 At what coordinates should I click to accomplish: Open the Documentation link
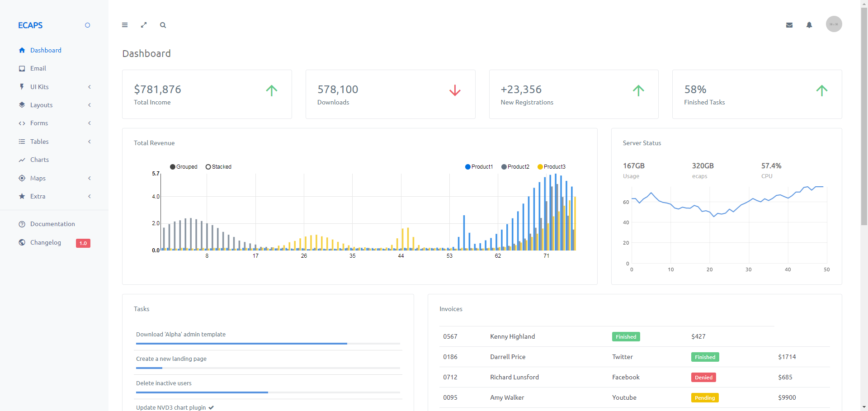click(x=52, y=224)
